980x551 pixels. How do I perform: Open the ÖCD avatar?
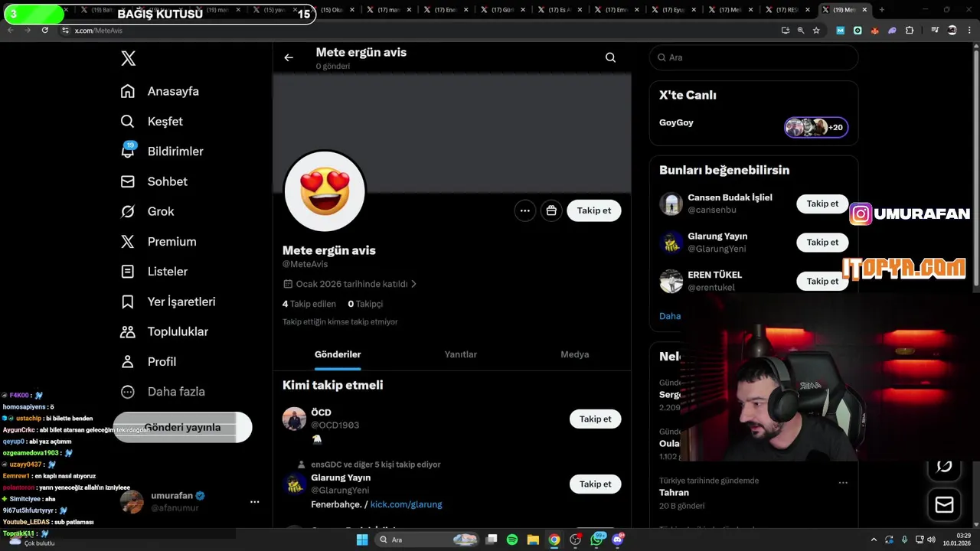point(294,419)
